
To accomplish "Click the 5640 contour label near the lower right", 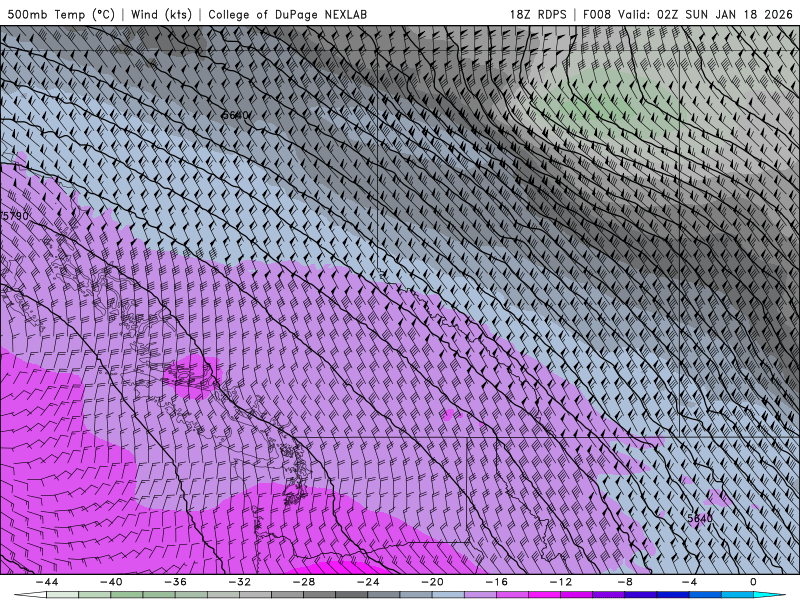I will click(x=699, y=518).
